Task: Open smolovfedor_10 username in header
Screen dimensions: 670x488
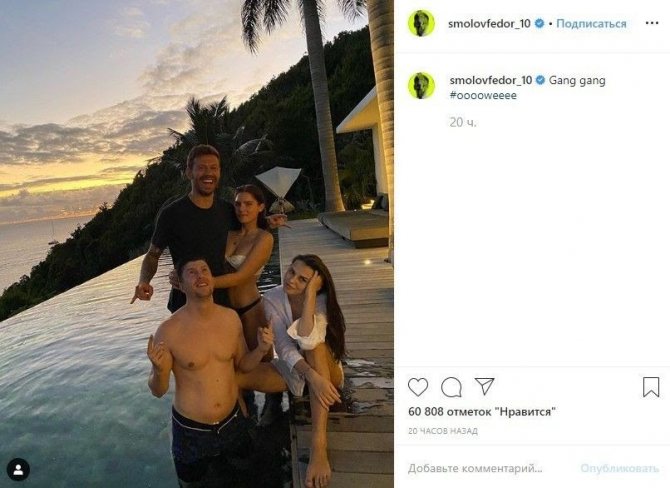Action: pyautogui.click(x=489, y=24)
